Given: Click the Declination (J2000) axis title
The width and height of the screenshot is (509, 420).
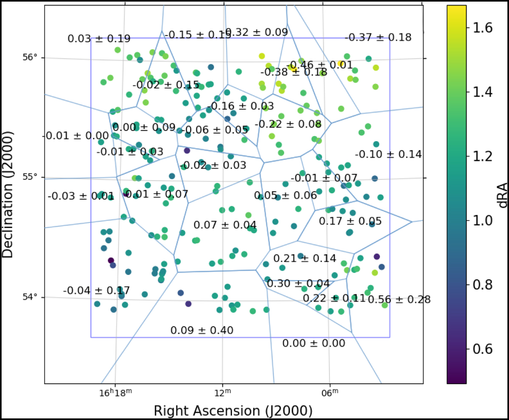Looking at the screenshot, I should (9, 193).
